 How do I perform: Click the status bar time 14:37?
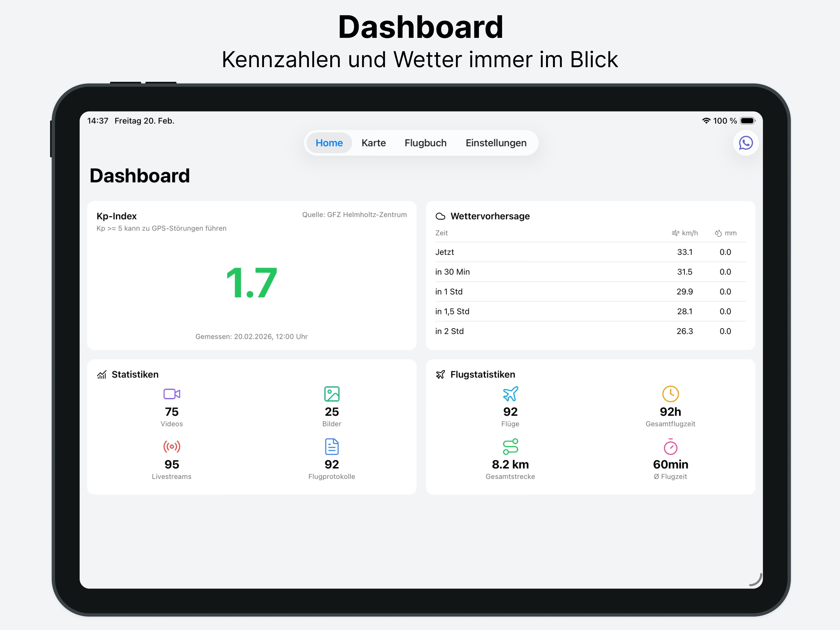point(98,121)
